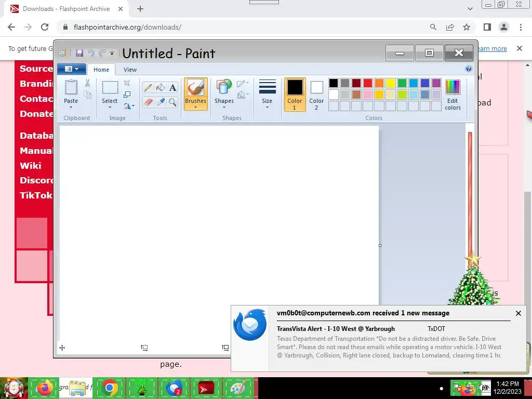The width and height of the screenshot is (532, 399).
Task: Reload the Flashpoint Archive page
Action: (x=45, y=27)
